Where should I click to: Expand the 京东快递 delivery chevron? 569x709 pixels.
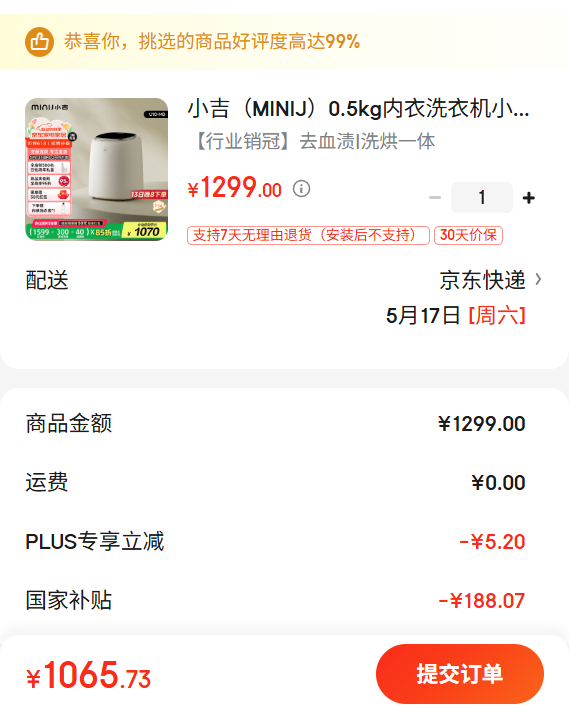coord(538,279)
